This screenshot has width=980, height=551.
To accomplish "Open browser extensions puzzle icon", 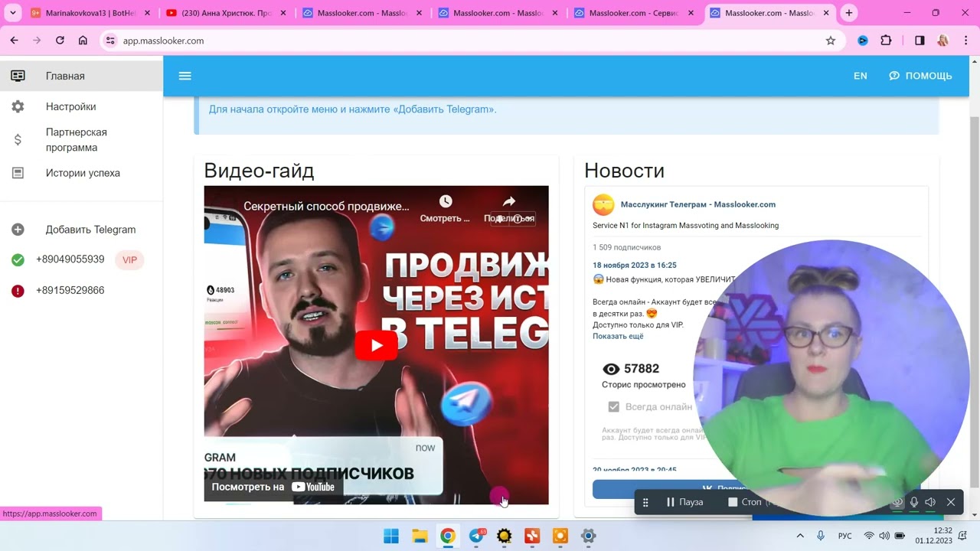I will coord(886,41).
